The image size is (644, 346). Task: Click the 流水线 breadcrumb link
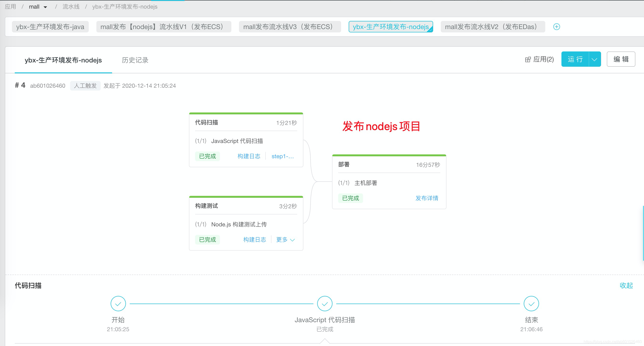(71, 6)
